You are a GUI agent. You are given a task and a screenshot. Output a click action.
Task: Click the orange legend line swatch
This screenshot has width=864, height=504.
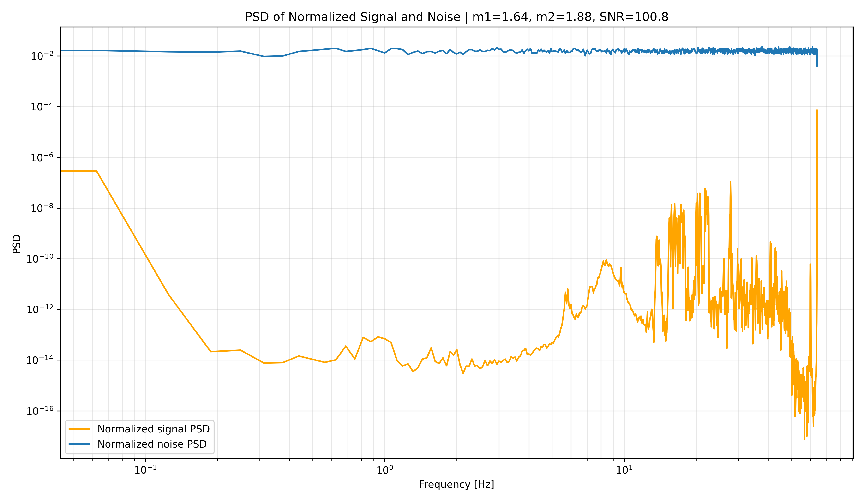coord(79,429)
